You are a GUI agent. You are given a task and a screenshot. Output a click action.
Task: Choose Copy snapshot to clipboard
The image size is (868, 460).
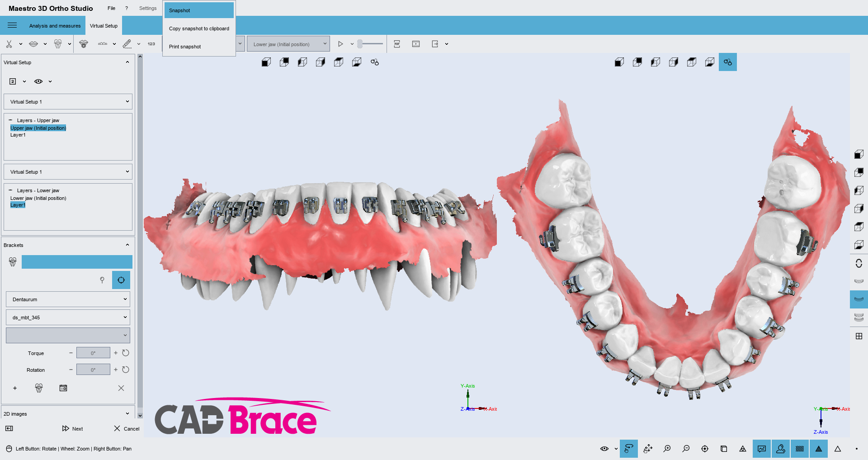pyautogui.click(x=199, y=28)
